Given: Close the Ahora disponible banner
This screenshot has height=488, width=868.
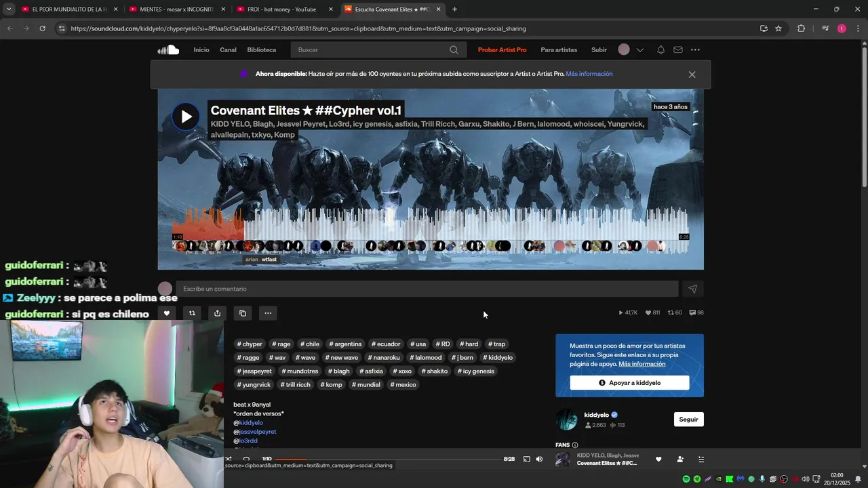Looking at the screenshot, I should [692, 75].
